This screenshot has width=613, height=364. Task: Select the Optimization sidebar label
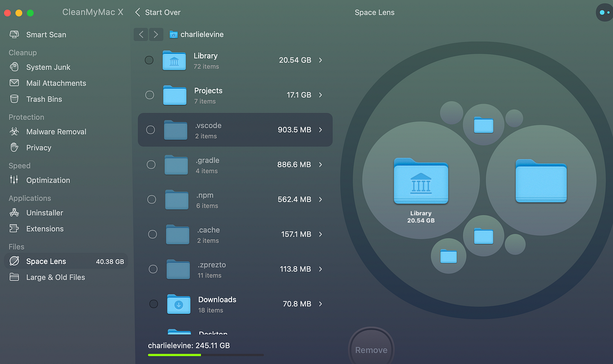(x=48, y=180)
